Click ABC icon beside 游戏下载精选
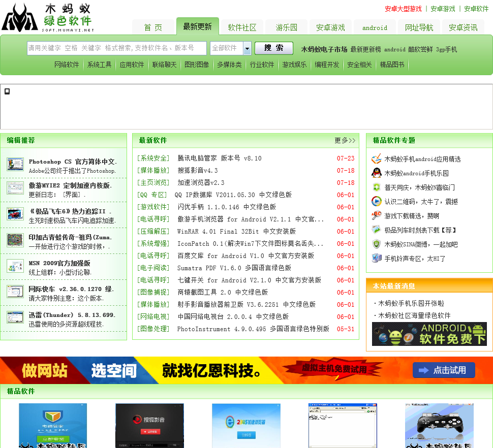The height and width of the screenshot is (448, 493). [376, 215]
